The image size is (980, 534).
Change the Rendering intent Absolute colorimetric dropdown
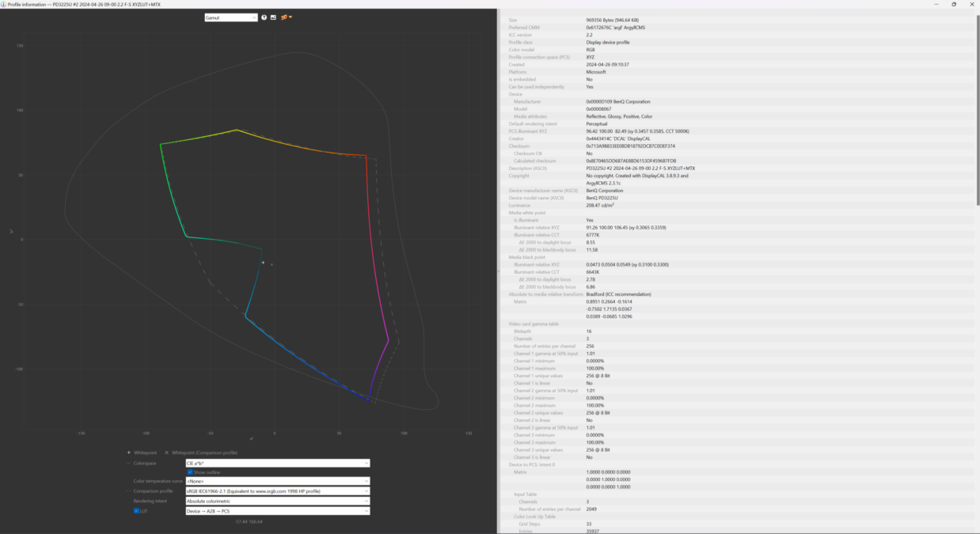click(277, 501)
